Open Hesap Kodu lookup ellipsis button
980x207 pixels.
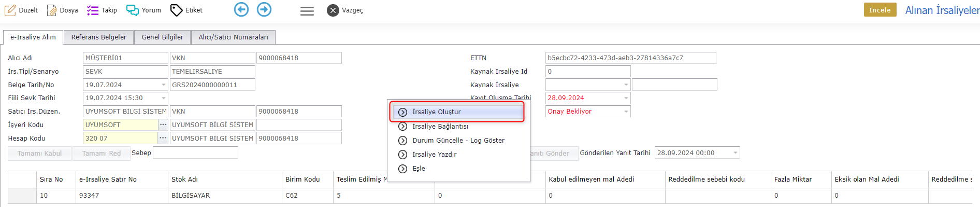[163, 138]
